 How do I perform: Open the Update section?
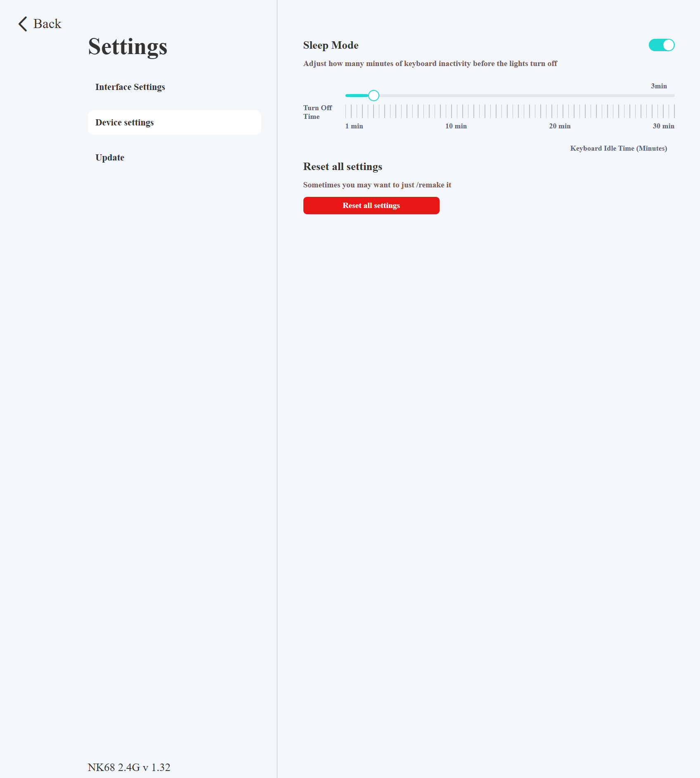[x=110, y=158]
